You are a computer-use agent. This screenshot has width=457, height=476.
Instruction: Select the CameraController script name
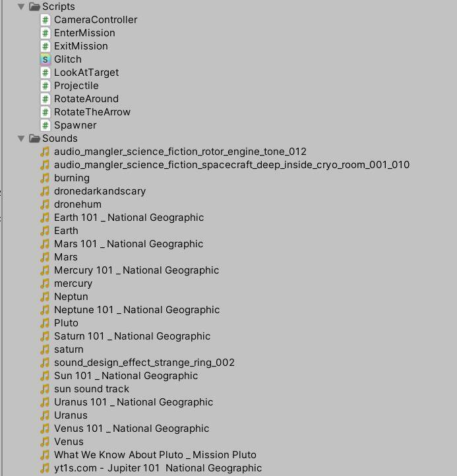tap(96, 20)
